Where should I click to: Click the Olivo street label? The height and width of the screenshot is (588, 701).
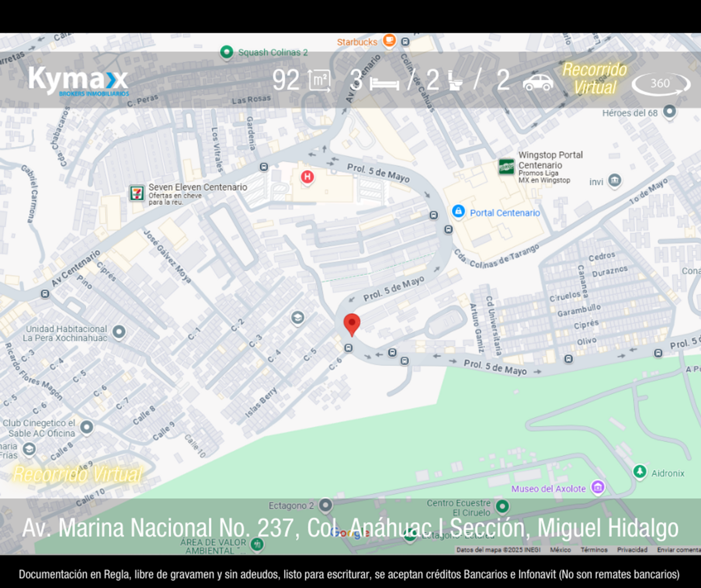pos(587,340)
